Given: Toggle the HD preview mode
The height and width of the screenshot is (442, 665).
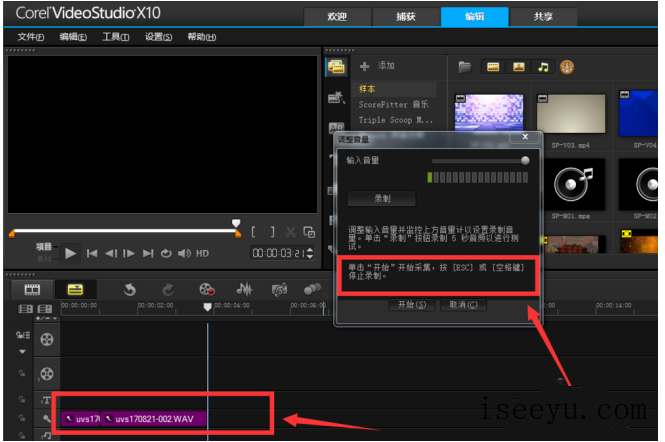Looking at the screenshot, I should pyautogui.click(x=202, y=253).
